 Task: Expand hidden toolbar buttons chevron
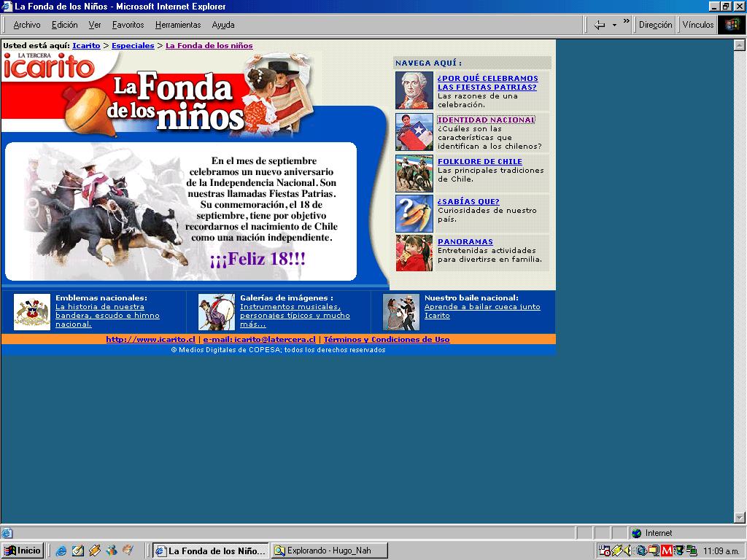point(626,21)
